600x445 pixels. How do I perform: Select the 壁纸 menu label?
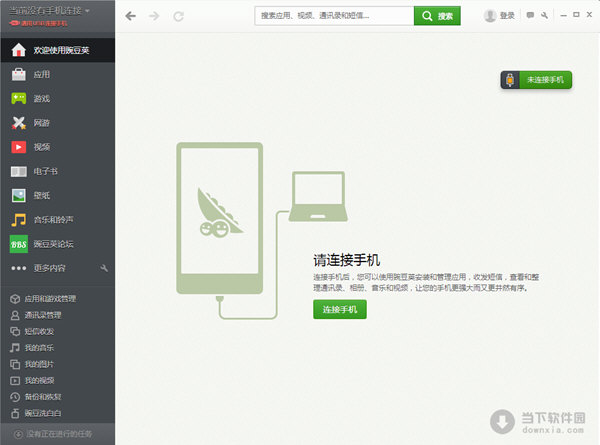(42, 196)
